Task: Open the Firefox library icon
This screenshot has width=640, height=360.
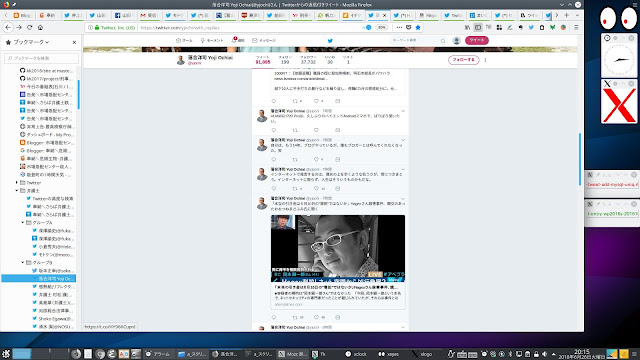Action: click(x=467, y=27)
